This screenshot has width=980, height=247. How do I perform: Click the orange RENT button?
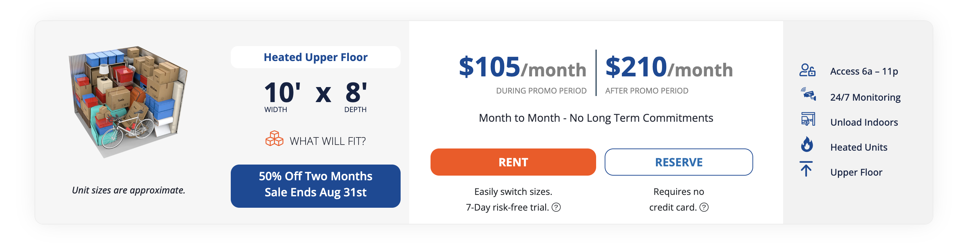coord(513,162)
